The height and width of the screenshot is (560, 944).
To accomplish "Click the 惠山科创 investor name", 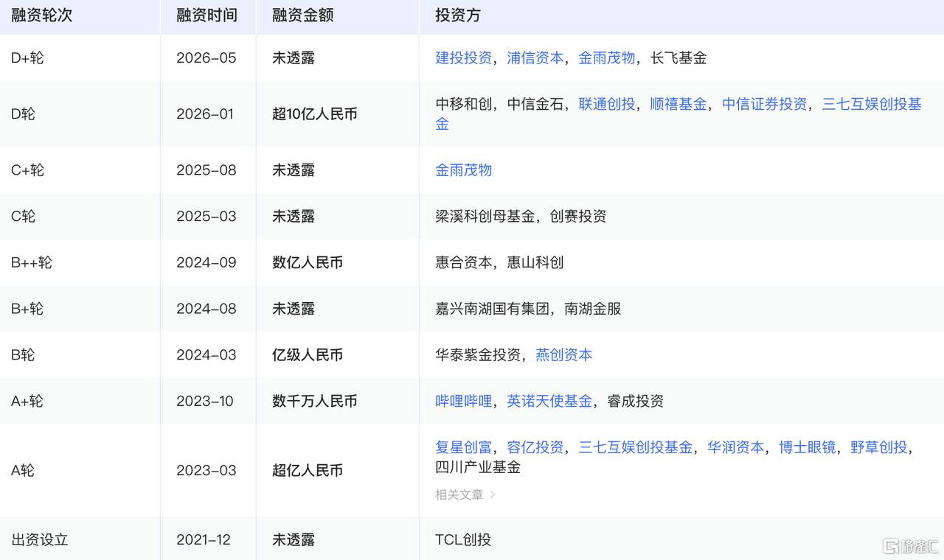I will pyautogui.click(x=535, y=262).
